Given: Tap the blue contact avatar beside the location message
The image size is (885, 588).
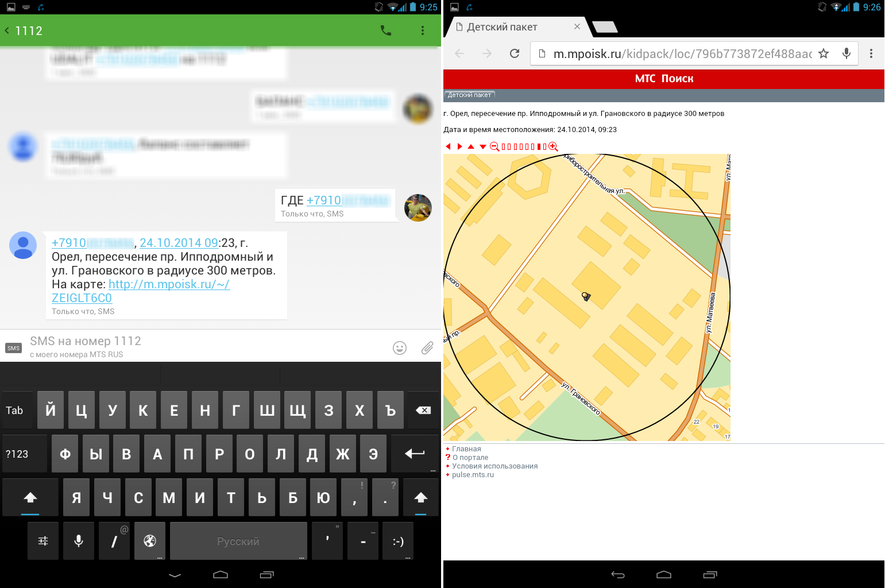Looking at the screenshot, I should point(23,245).
